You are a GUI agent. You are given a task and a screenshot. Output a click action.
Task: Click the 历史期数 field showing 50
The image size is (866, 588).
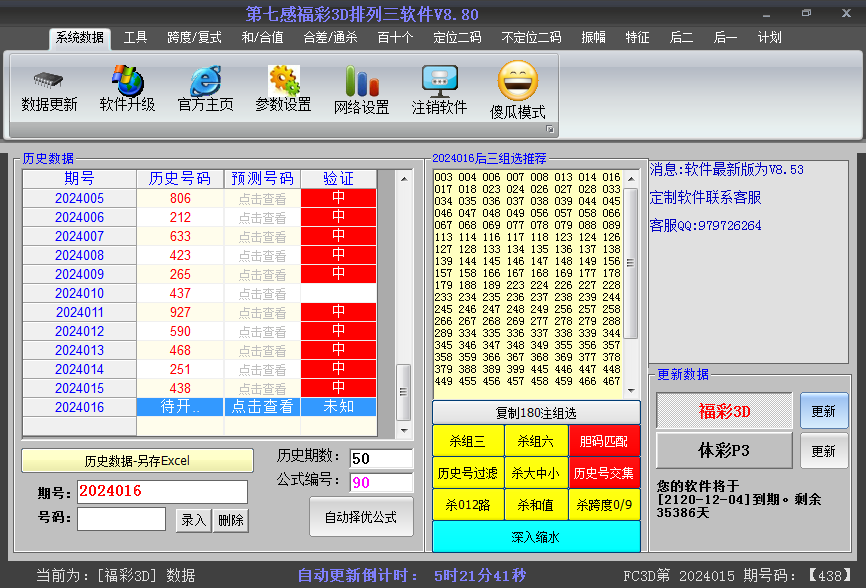[382, 458]
